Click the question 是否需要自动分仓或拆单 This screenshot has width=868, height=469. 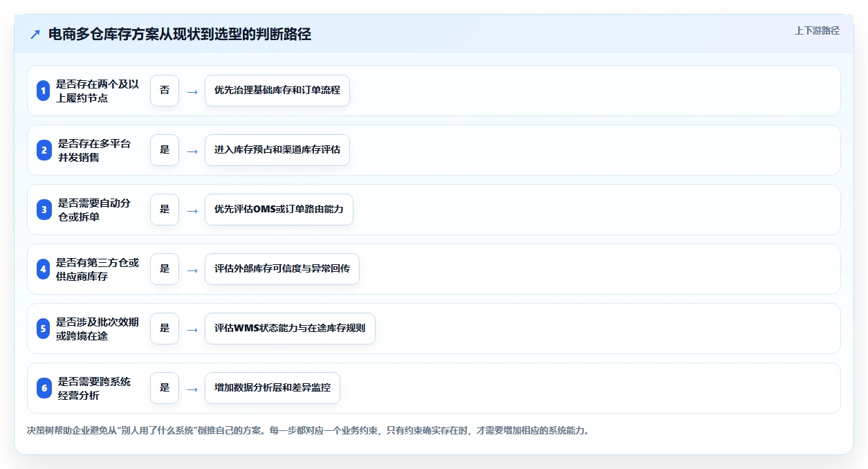[x=94, y=210]
